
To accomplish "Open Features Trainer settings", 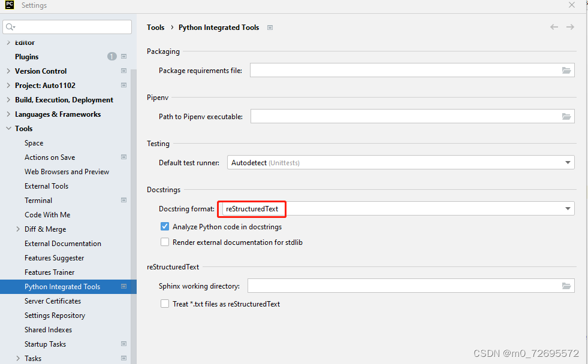I will tap(49, 272).
